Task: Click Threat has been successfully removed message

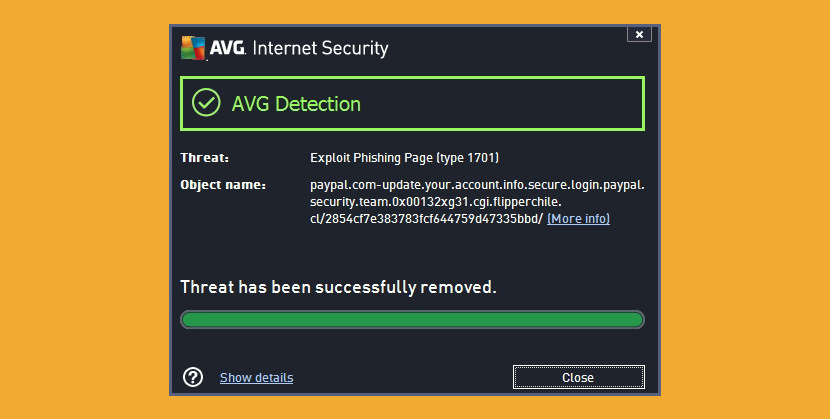Action: [x=338, y=287]
